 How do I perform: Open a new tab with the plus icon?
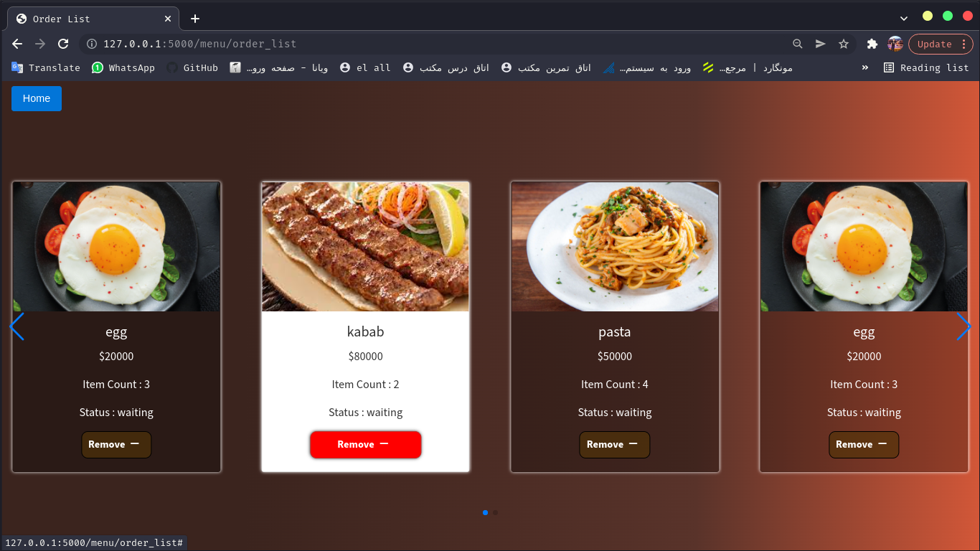pyautogui.click(x=195, y=19)
